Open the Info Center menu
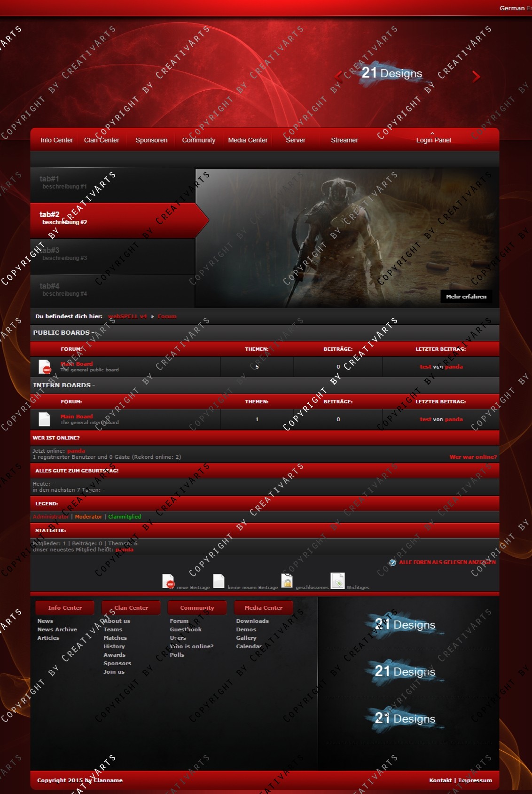This screenshot has height=794, width=532. 57,140
